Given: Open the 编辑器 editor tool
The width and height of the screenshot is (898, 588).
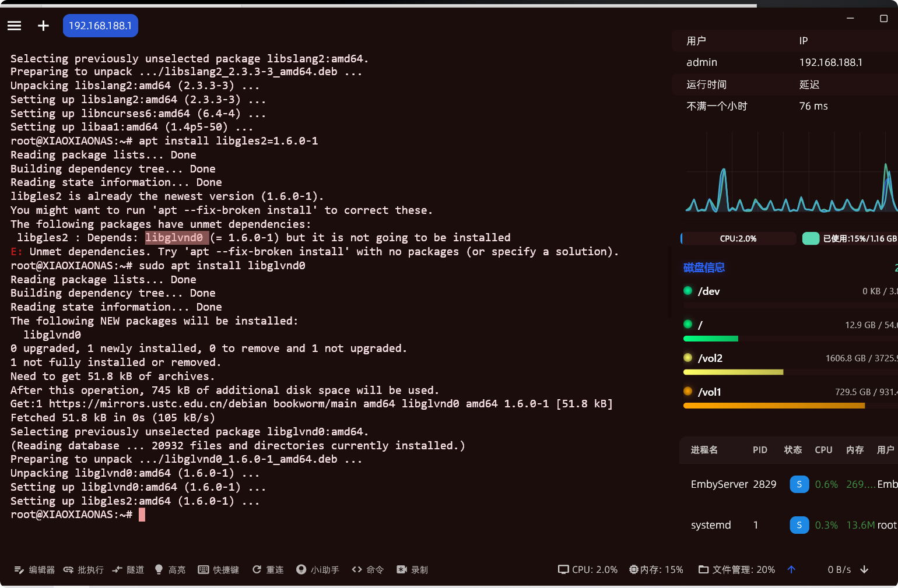Looking at the screenshot, I should (x=34, y=570).
